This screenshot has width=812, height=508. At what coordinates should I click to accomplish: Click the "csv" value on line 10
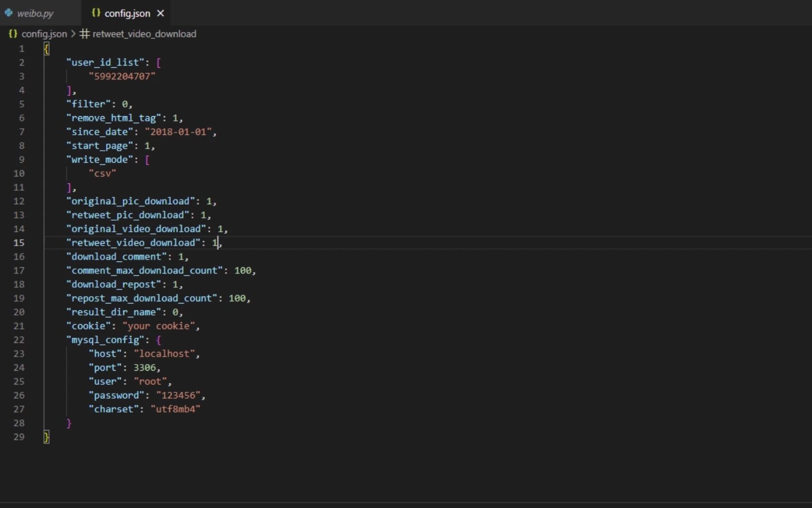pos(102,174)
